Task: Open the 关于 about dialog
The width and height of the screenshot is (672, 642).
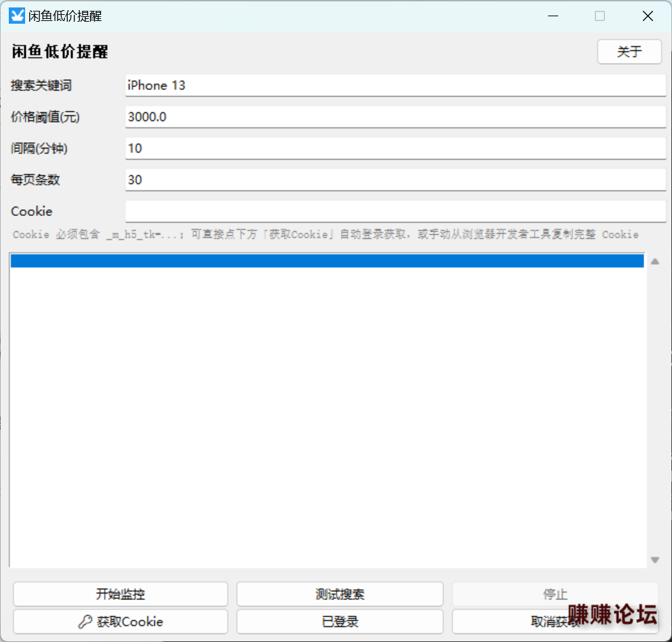Action: click(629, 52)
